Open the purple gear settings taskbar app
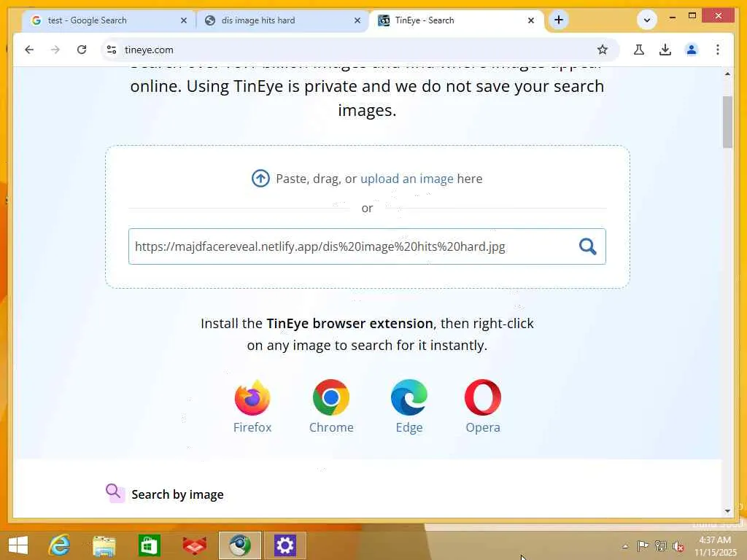 (x=285, y=545)
